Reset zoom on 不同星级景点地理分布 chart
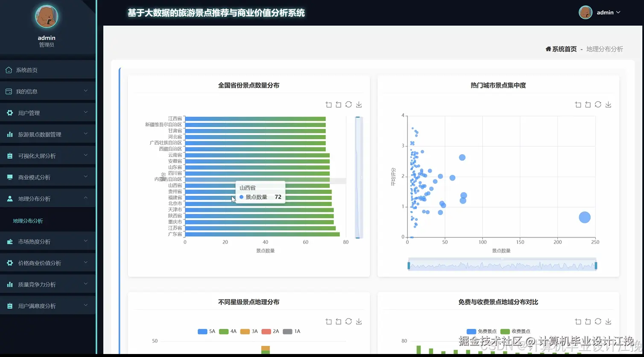The image size is (644, 357). pos(338,322)
